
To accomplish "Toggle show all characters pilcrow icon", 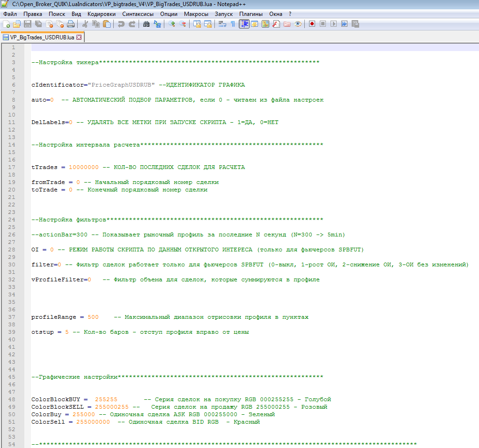I will click(233, 24).
